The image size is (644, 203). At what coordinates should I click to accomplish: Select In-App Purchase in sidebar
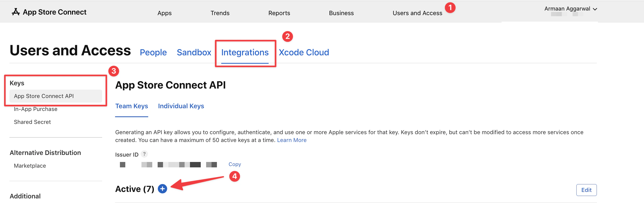(36, 109)
